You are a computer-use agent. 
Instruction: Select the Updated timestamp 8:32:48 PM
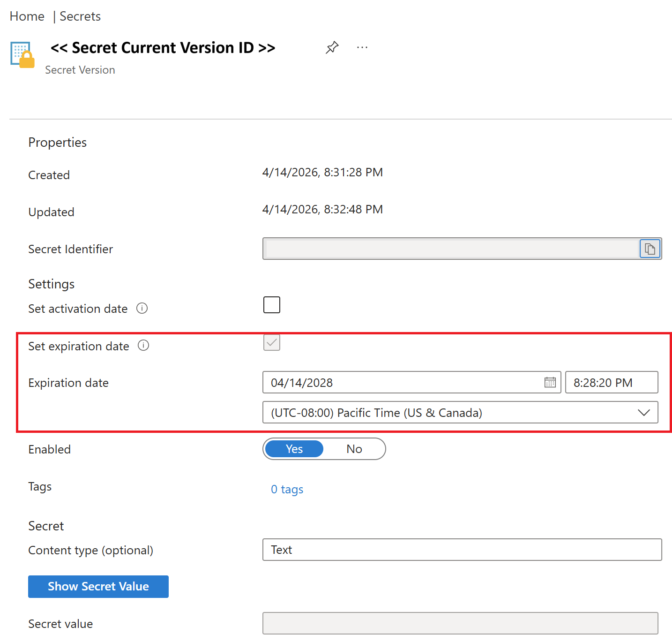[322, 209]
